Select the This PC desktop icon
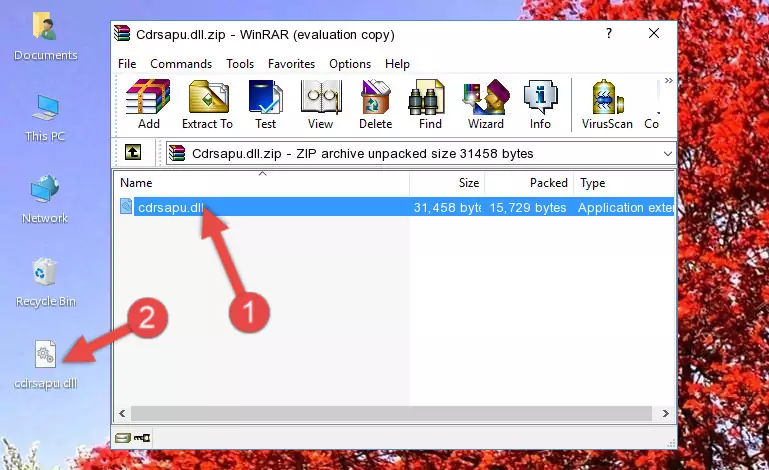769x470 pixels. (45, 118)
